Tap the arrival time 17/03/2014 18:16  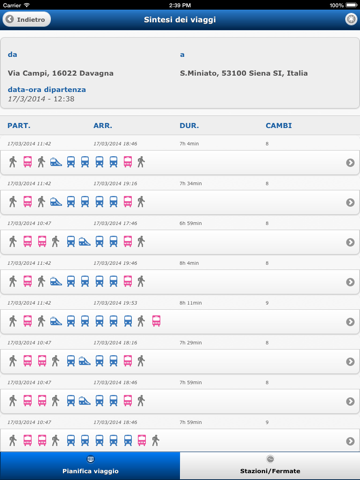tap(115, 343)
